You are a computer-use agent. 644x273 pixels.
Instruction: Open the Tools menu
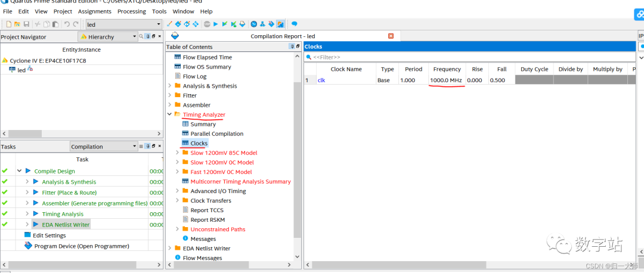(x=159, y=11)
